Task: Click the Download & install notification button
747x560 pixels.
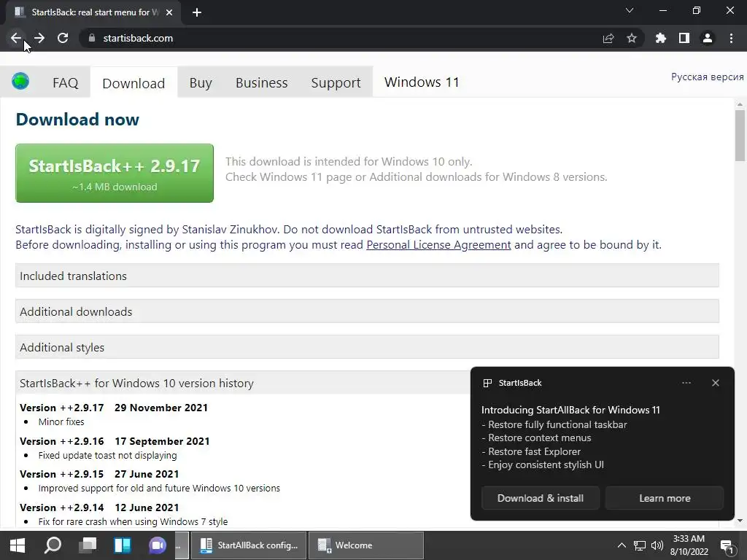Action: pos(541,498)
